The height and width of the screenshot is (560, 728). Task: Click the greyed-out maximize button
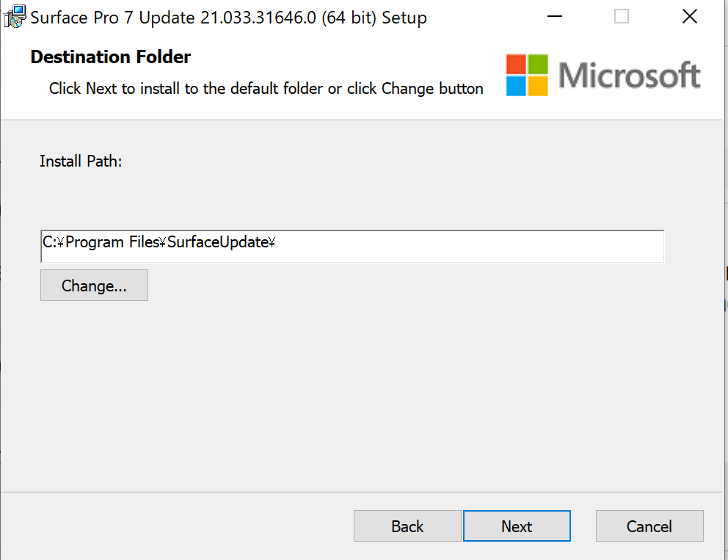[621, 17]
